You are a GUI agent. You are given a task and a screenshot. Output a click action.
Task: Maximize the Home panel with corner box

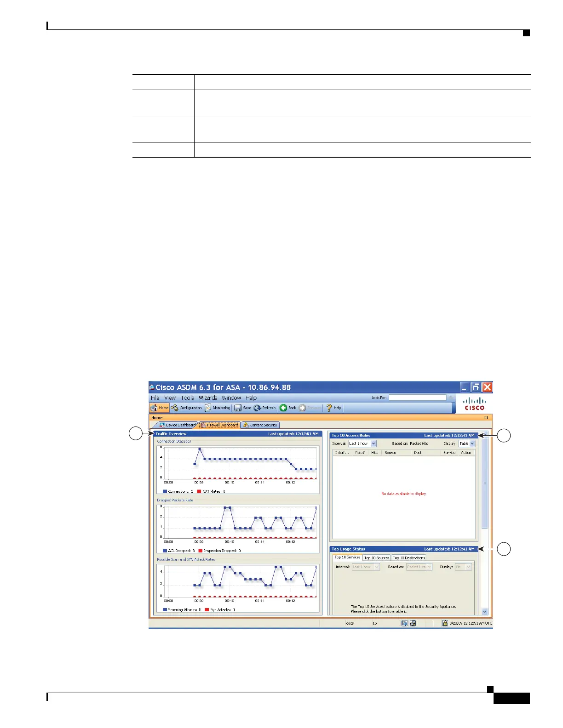(486, 418)
